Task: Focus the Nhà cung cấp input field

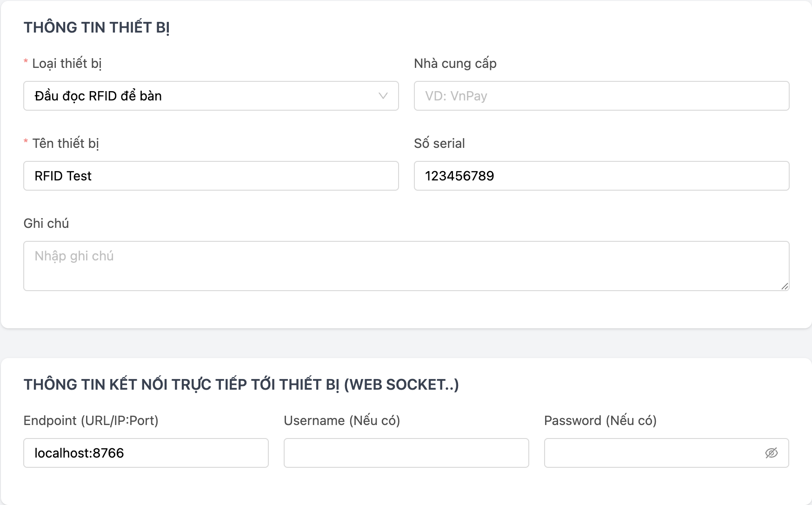Action: coord(601,96)
